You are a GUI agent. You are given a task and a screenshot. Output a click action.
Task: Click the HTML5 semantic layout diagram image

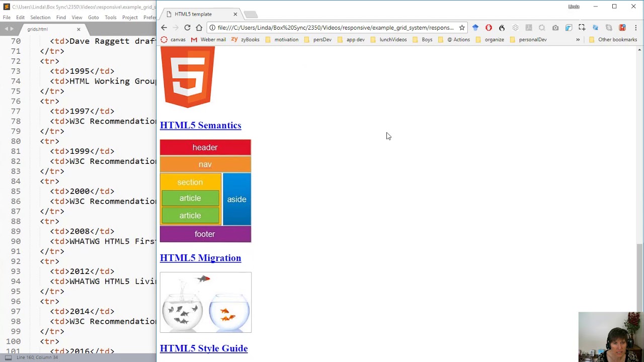pyautogui.click(x=205, y=191)
